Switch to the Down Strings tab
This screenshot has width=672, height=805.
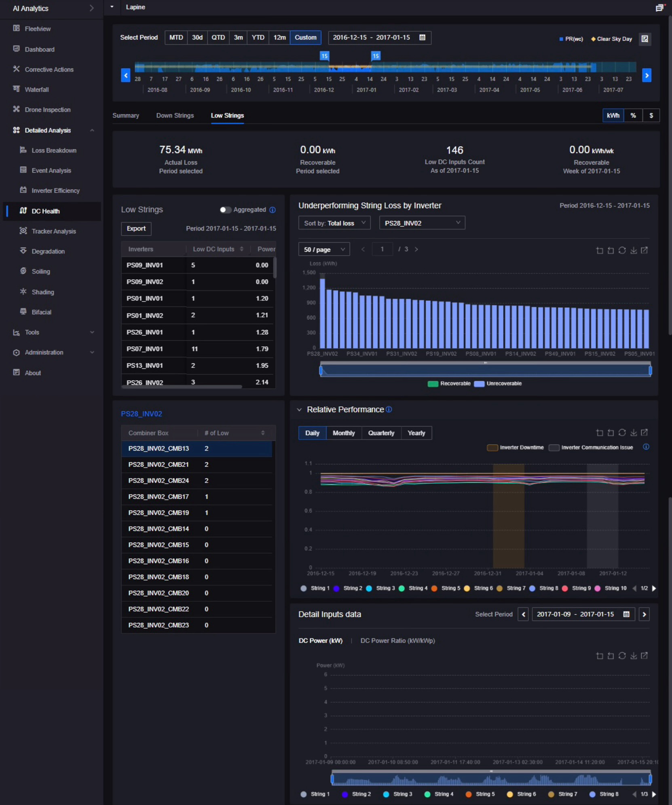coord(175,116)
